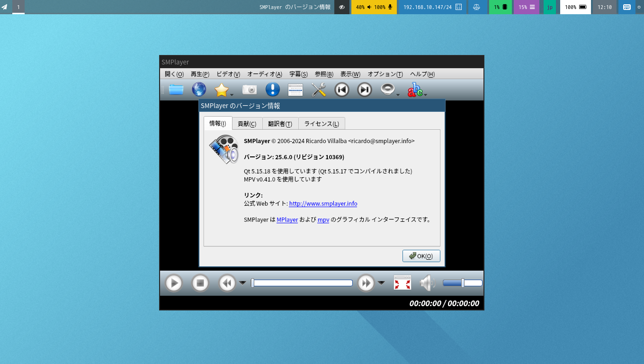The width and height of the screenshot is (644, 364).
Task: Click the jp keyboard layout indicator
Action: (550, 7)
